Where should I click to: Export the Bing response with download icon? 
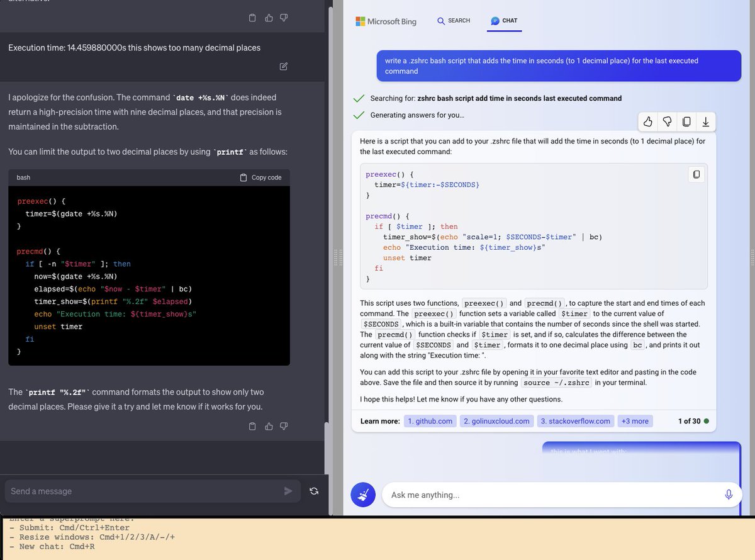[705, 121]
